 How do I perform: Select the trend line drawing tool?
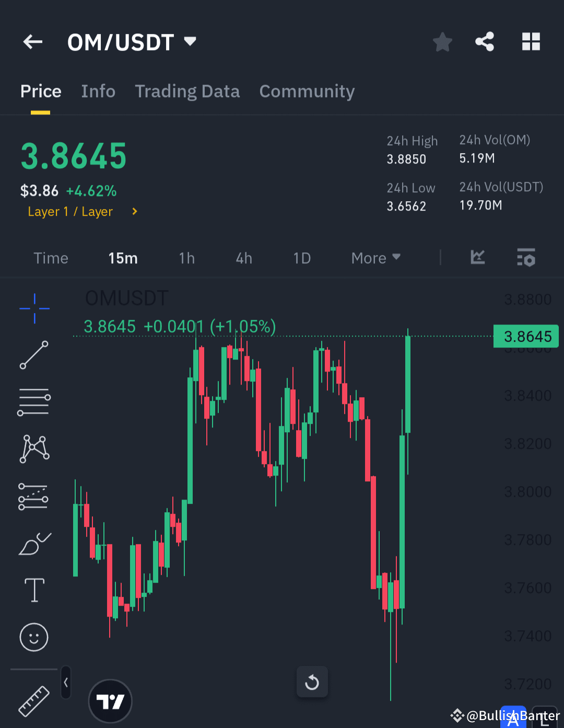click(x=34, y=356)
